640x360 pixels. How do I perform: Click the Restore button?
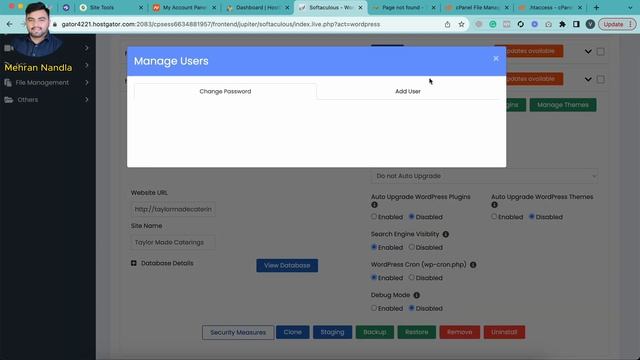click(417, 332)
